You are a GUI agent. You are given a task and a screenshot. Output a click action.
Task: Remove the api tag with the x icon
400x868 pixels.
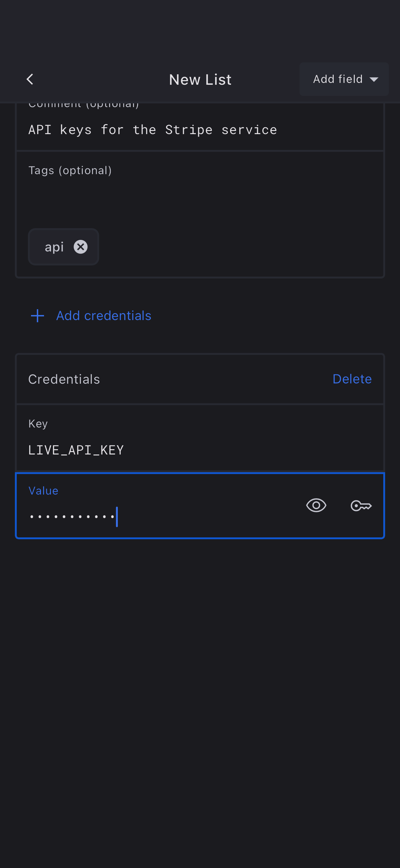click(81, 247)
